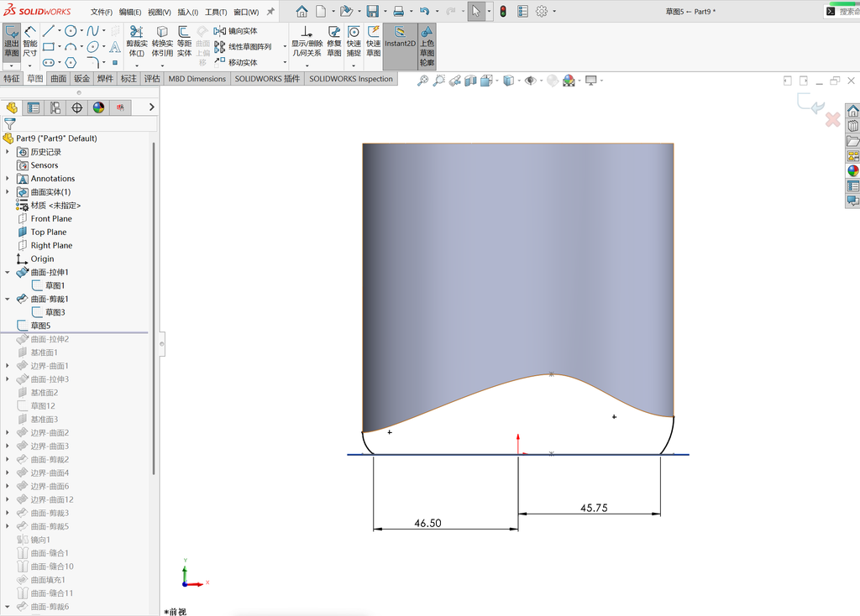Screen dimensions: 860x616
Task: Switch to the 特征 tab
Action: (x=12, y=78)
